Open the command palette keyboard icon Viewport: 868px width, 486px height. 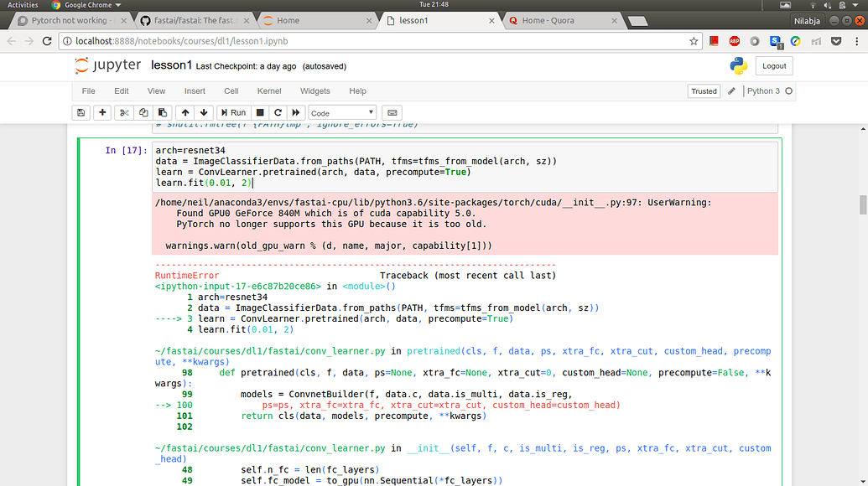point(392,112)
